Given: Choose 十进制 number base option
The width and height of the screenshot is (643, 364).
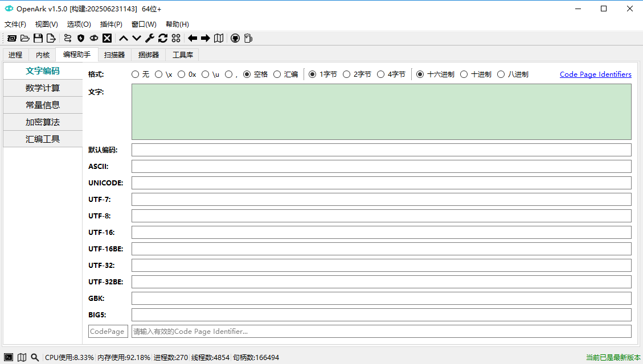Looking at the screenshot, I should [x=463, y=74].
